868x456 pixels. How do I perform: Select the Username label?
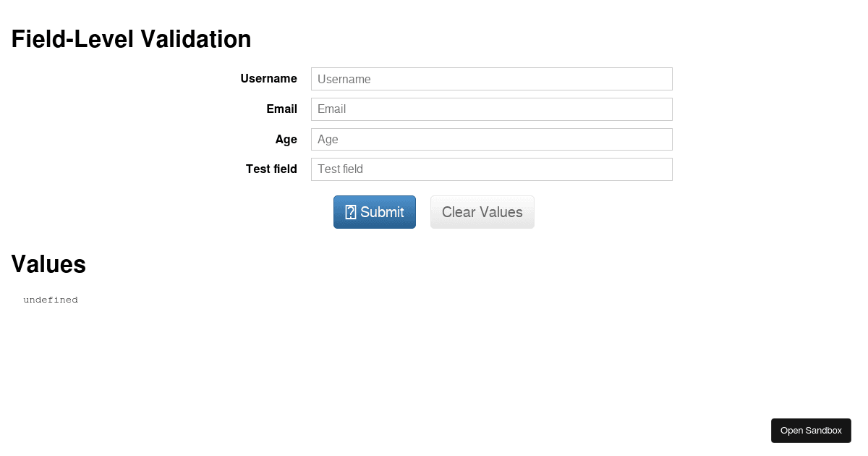pyautogui.click(x=268, y=78)
